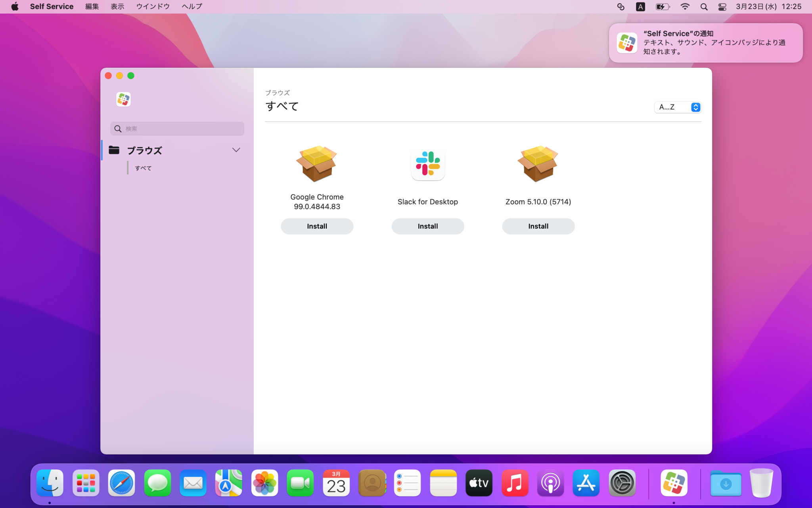
Task: Open the ウインドウ menu
Action: click(153, 7)
